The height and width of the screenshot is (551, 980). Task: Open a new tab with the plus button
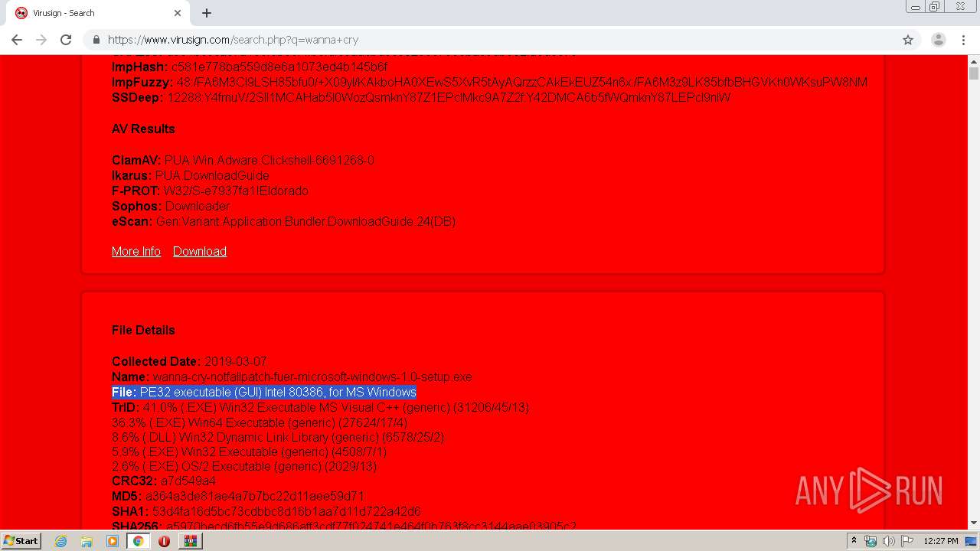[207, 13]
